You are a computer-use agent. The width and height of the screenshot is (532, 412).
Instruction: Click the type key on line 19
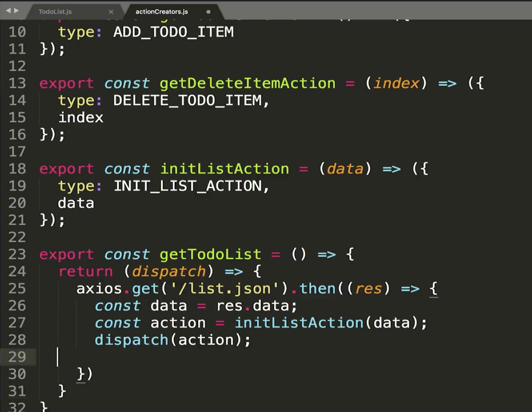pos(76,186)
